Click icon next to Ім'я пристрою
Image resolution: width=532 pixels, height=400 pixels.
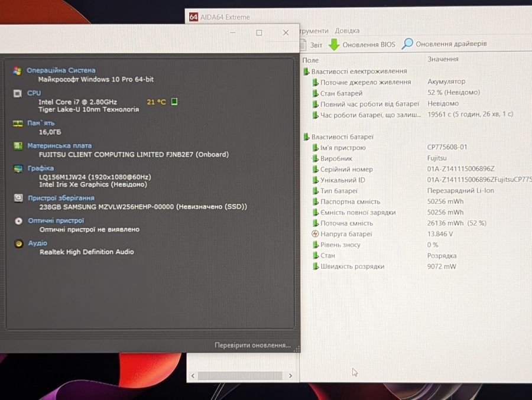tap(315, 148)
